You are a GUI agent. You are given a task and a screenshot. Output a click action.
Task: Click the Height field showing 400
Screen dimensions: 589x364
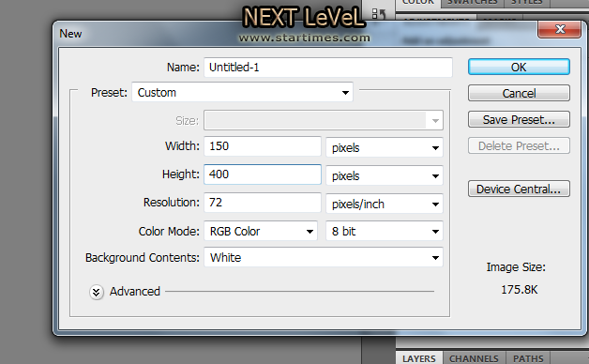point(263,174)
